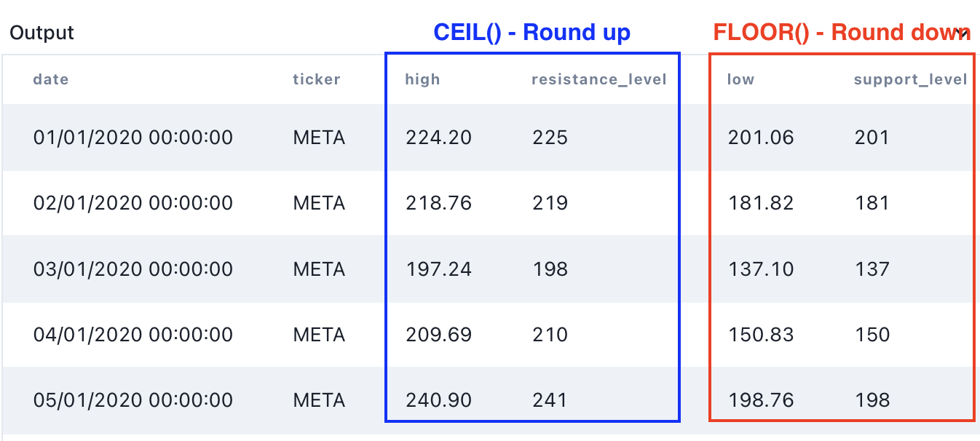Click the high value 224.20
Image resolution: width=980 pixels, height=441 pixels.
pos(438,137)
